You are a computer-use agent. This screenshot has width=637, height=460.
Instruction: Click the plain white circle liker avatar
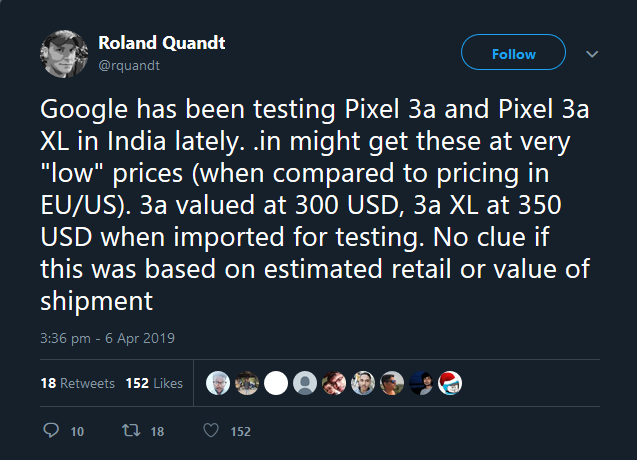(276, 383)
